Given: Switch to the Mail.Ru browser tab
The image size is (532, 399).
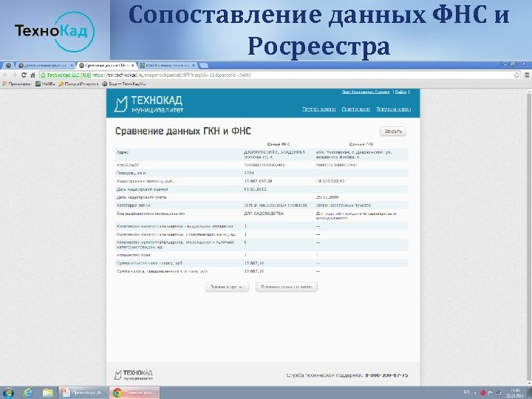Looking at the screenshot, I should pyautogui.click(x=168, y=65).
